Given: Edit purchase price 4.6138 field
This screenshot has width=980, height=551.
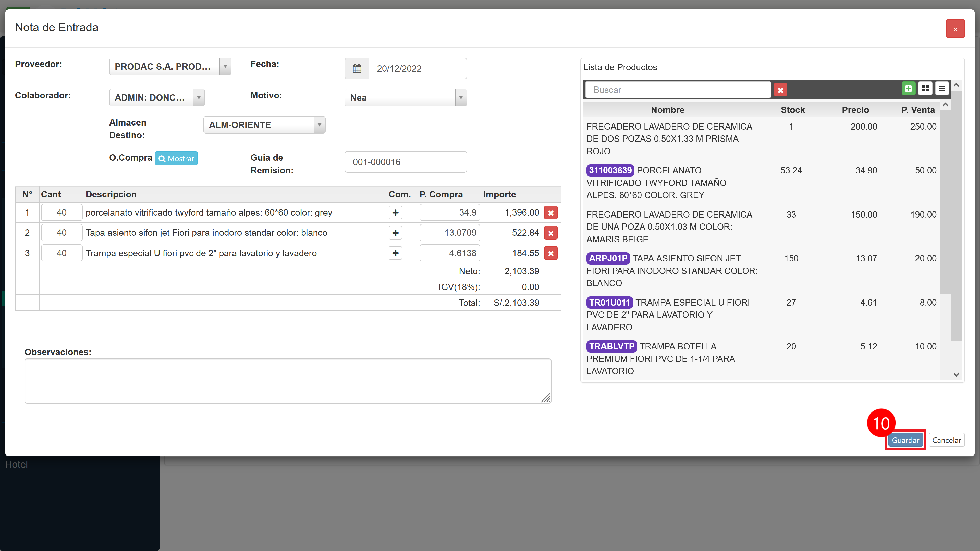Looking at the screenshot, I should point(450,253).
